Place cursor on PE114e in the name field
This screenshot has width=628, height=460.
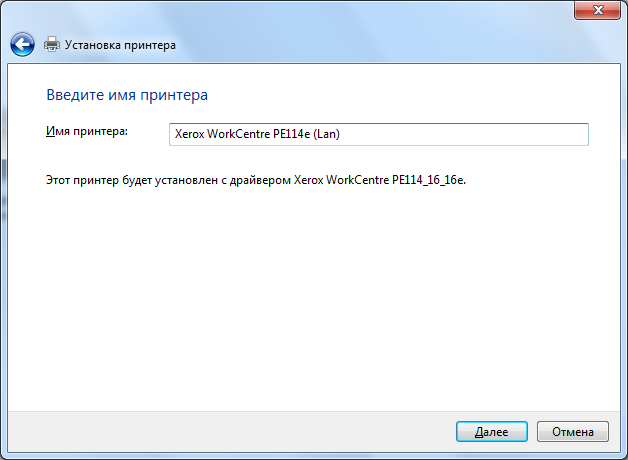(x=292, y=134)
